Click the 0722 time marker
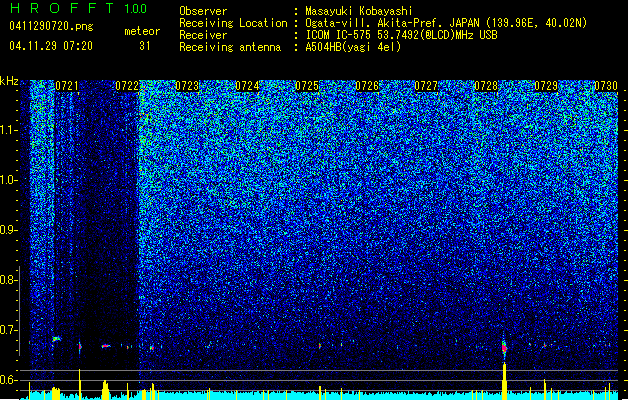Viewport: 629px width, 400px height. 127,86
